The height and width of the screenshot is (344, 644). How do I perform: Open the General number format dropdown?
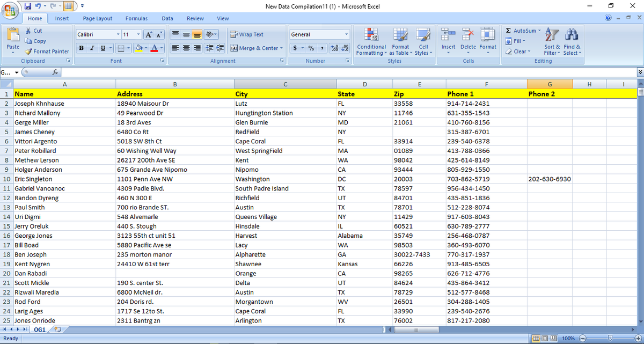point(347,34)
